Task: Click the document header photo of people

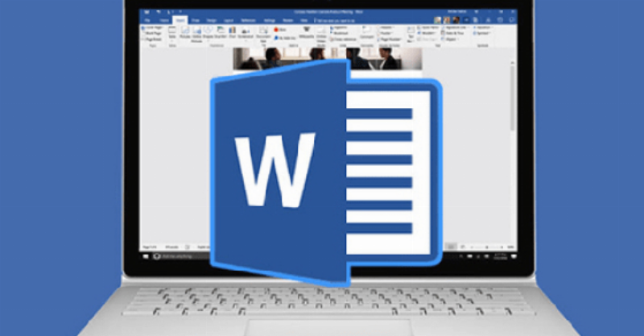Action: (328, 58)
